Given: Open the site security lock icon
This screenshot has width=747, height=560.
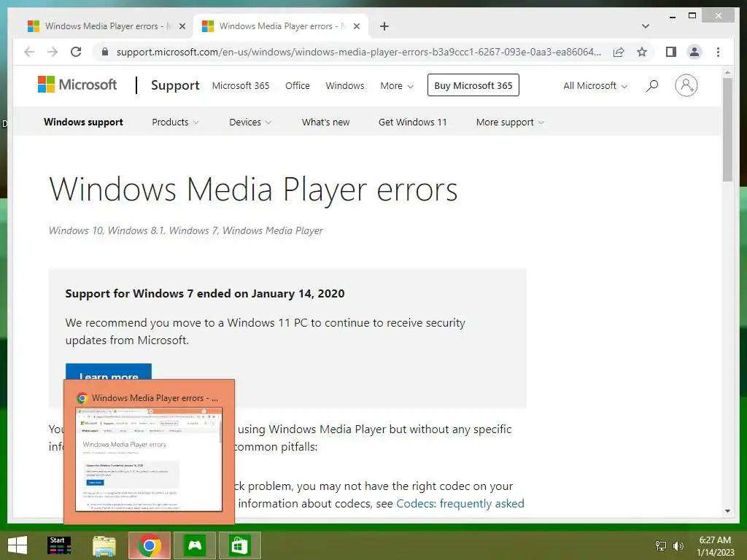Looking at the screenshot, I should (105, 52).
